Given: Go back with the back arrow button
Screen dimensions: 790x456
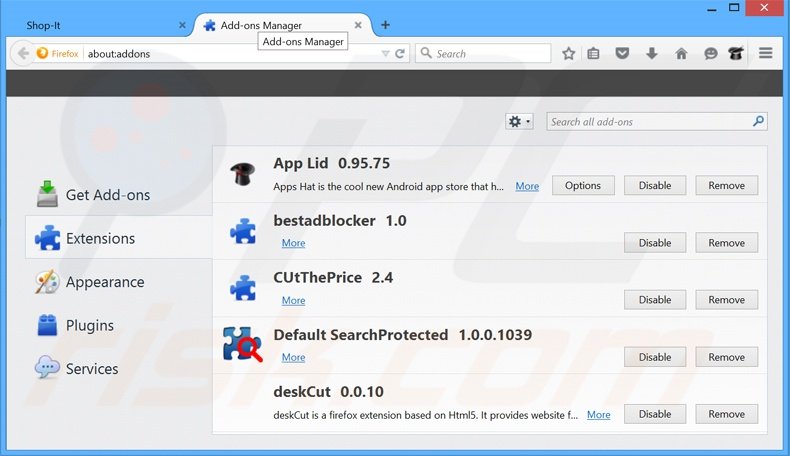Looking at the screenshot, I should click(23, 53).
